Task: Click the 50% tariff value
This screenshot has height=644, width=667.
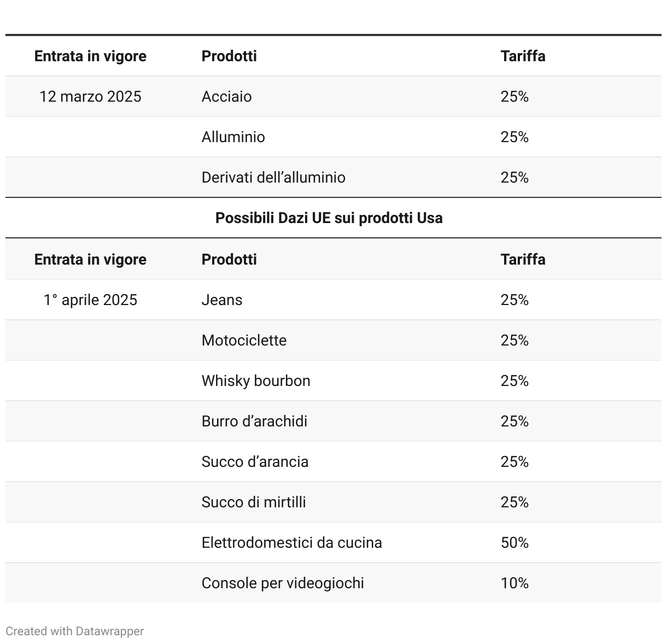Action: [x=514, y=543]
